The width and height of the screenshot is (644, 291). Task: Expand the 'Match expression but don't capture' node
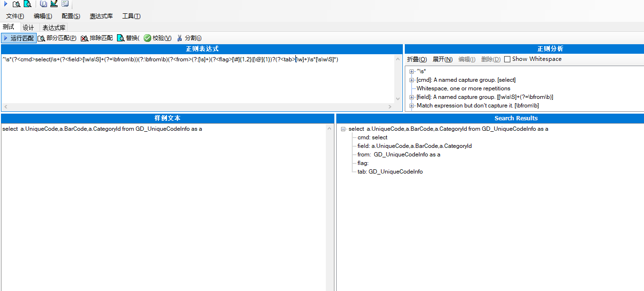tap(412, 106)
